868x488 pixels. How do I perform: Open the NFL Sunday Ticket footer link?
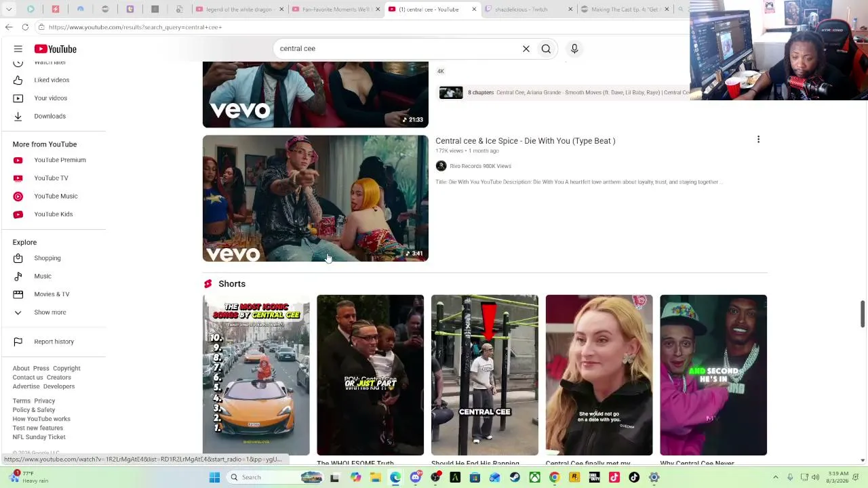[39, 437]
